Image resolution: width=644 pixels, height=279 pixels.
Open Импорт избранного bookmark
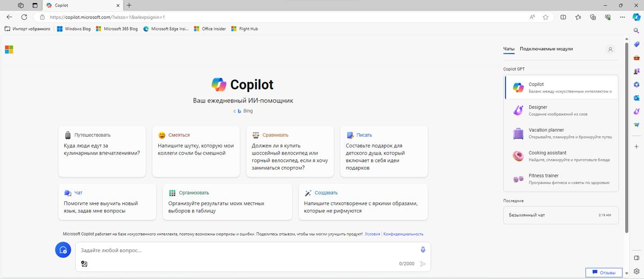click(x=27, y=29)
